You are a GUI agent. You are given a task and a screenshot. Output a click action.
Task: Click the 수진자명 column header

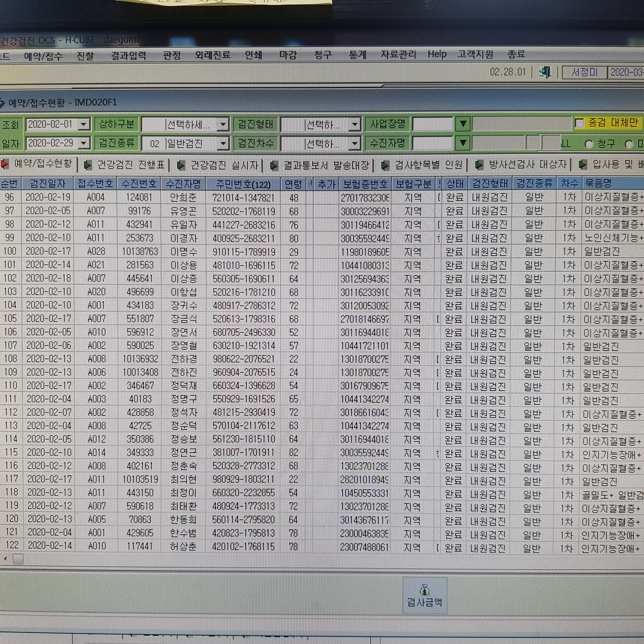point(183,183)
